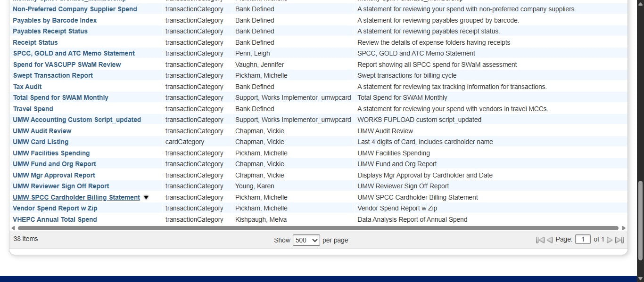Click the next page arrow icon

click(609, 240)
